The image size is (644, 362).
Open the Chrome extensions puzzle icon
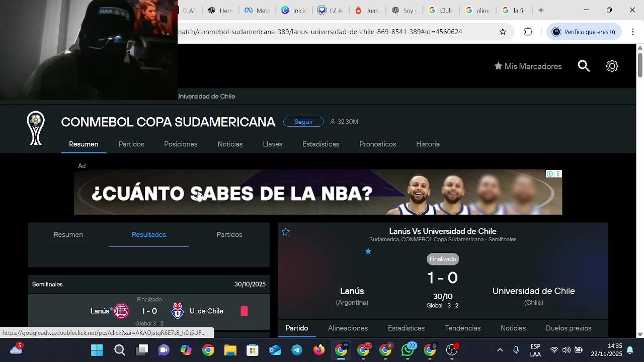[x=528, y=32]
